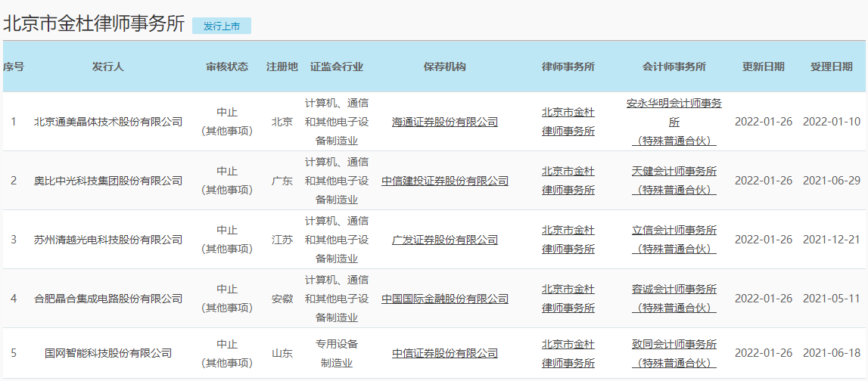Click registration place 北京
Screen dimensions: 868x381
click(282, 122)
